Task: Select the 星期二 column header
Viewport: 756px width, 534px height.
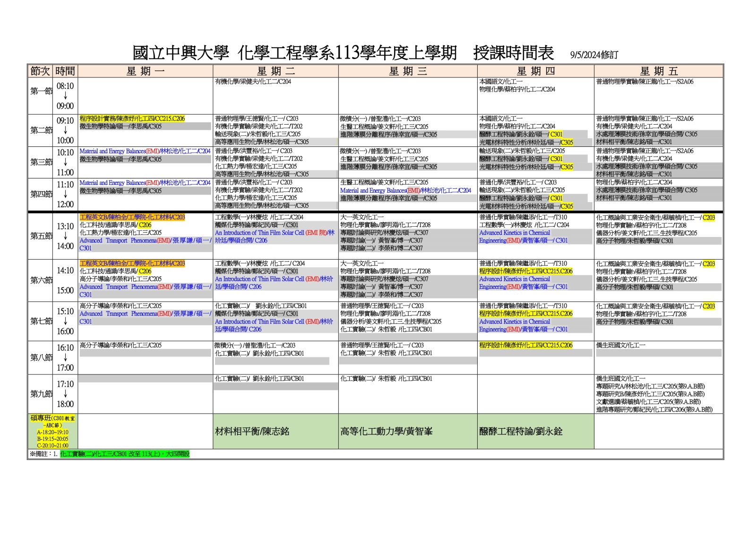Action: click(276, 71)
